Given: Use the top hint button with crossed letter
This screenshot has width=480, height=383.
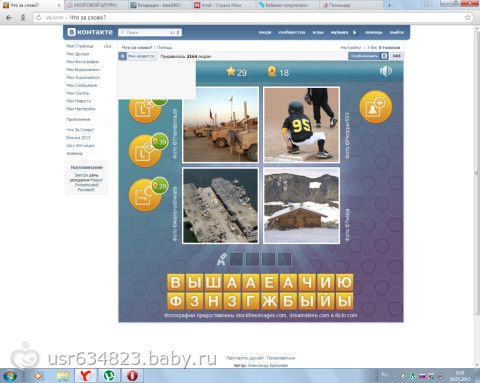Looking at the screenshot, I should point(145,108).
